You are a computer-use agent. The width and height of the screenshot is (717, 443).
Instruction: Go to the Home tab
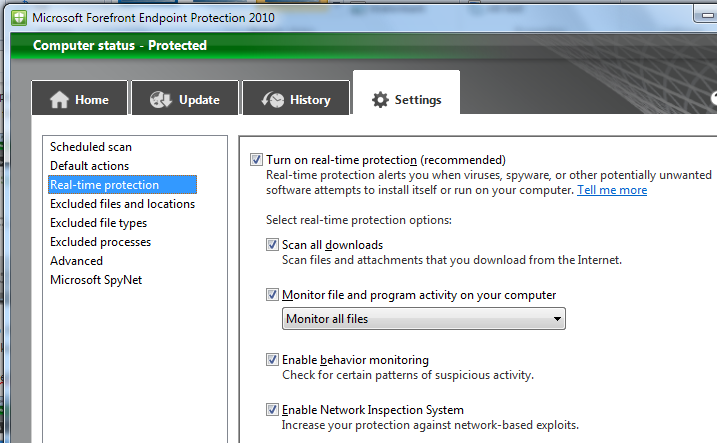coord(82,100)
